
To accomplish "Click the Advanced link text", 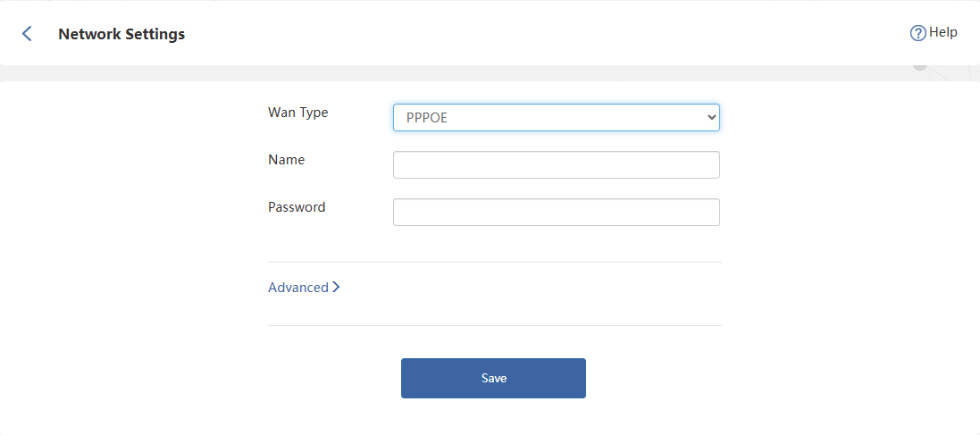I will pyautogui.click(x=298, y=288).
